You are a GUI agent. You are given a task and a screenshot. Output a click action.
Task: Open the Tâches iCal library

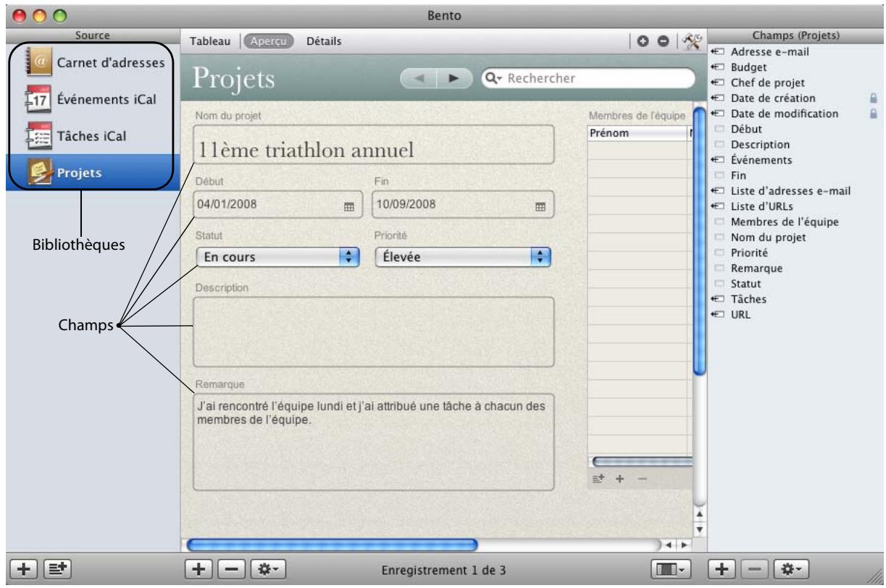point(91,136)
